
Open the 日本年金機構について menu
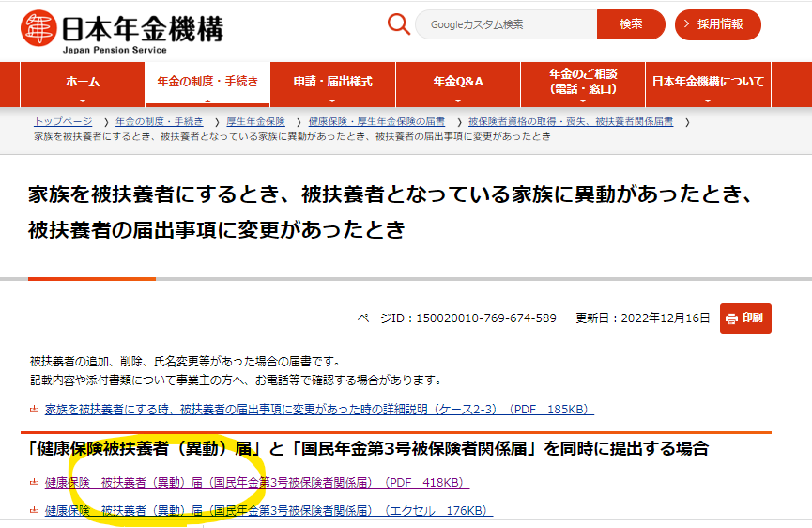[x=708, y=85]
